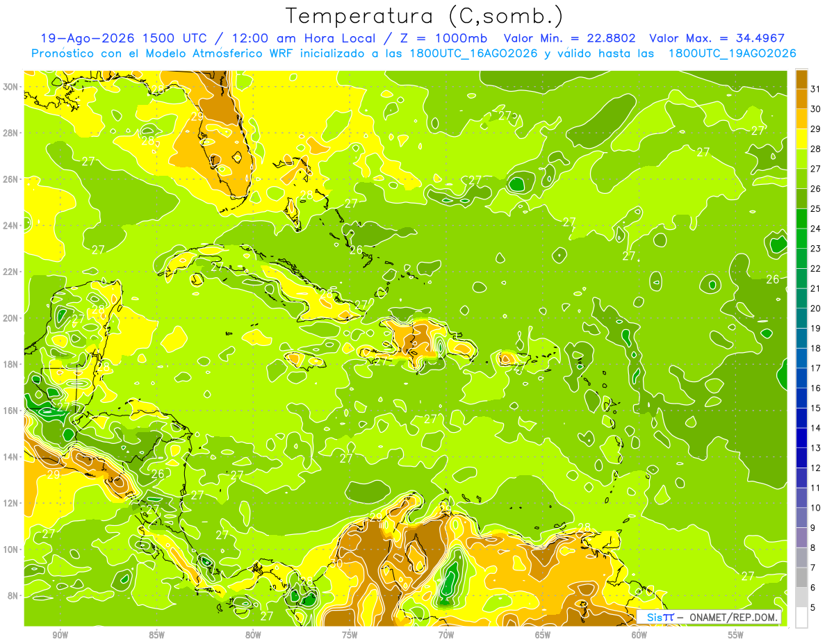This screenshot has height=644, width=834.
Task: Click the color bar label 31
Action: [x=816, y=88]
